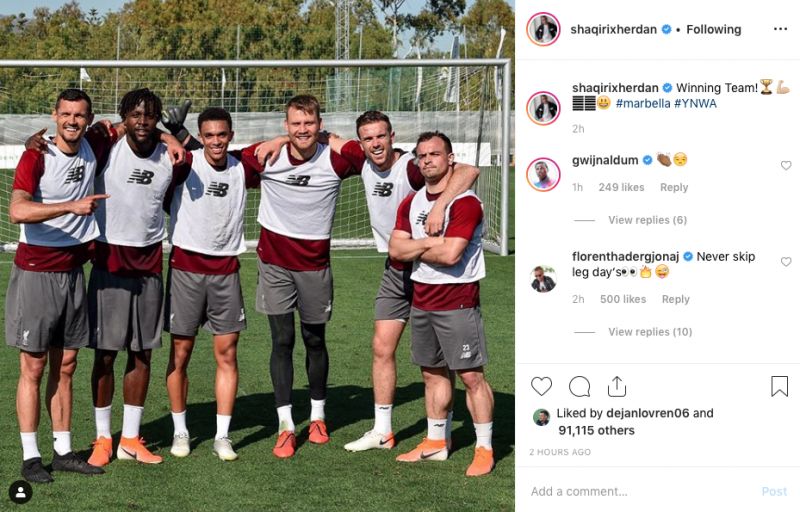Screen dimensions: 800x512
Task: Toggle the Following button
Action: click(x=713, y=30)
